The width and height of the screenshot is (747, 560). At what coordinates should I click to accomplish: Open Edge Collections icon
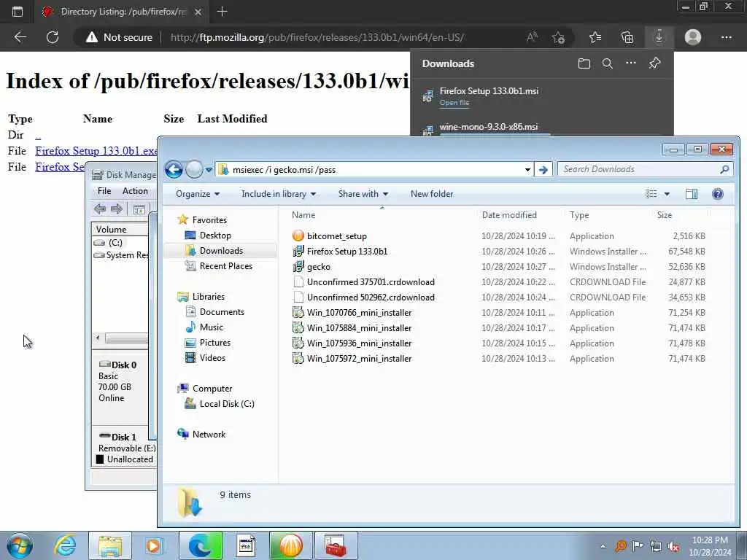pos(627,37)
